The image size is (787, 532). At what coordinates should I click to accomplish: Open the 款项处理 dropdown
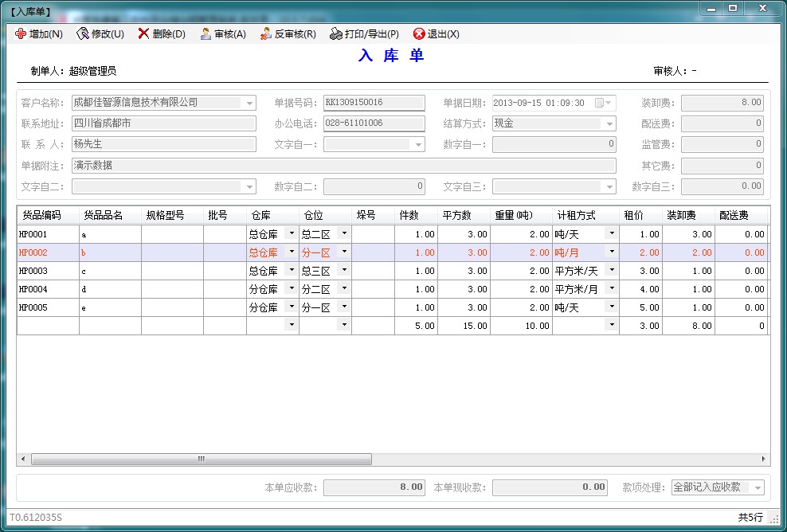pyautogui.click(x=758, y=487)
